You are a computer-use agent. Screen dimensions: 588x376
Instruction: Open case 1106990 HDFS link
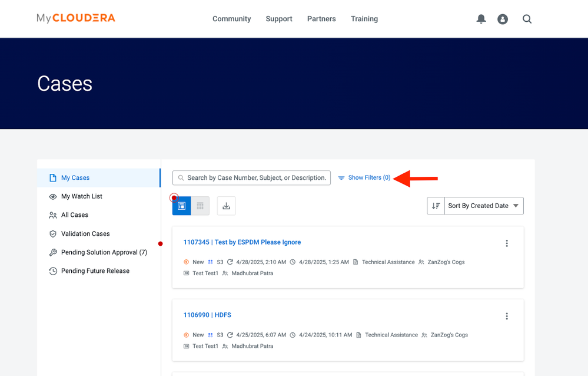pos(207,315)
